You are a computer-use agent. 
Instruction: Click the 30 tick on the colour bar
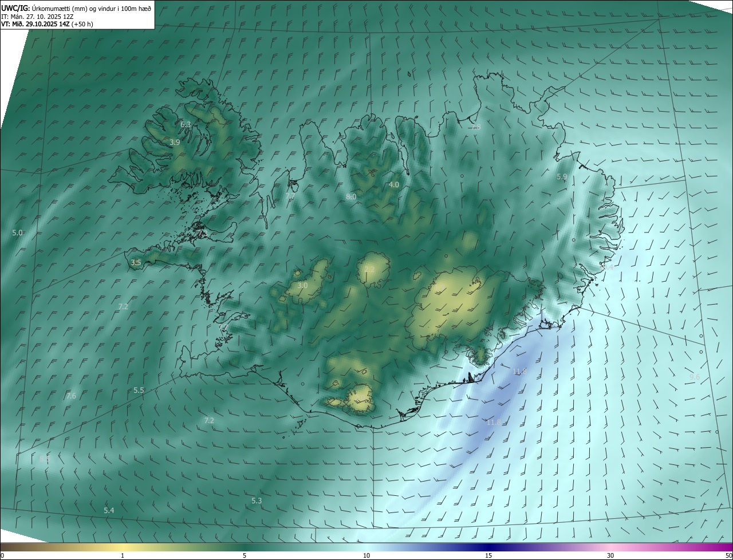pos(610,556)
